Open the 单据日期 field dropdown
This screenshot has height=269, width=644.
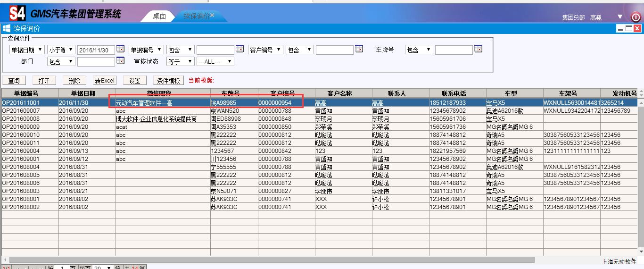[27, 50]
